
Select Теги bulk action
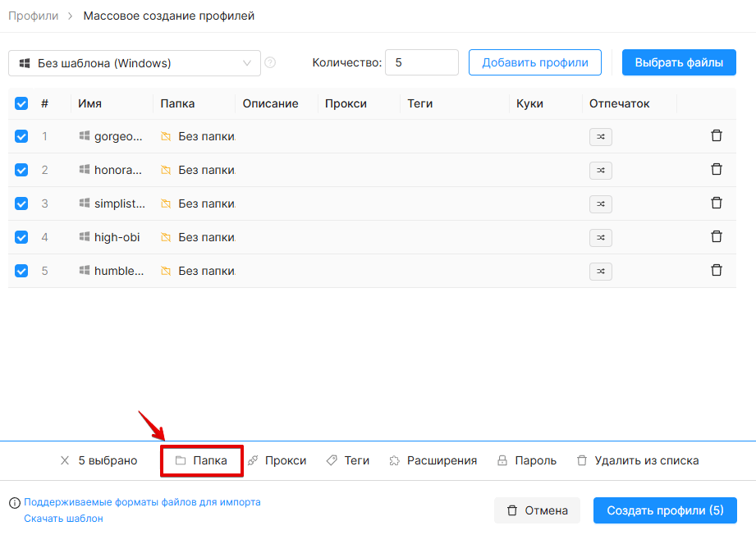[x=347, y=461]
